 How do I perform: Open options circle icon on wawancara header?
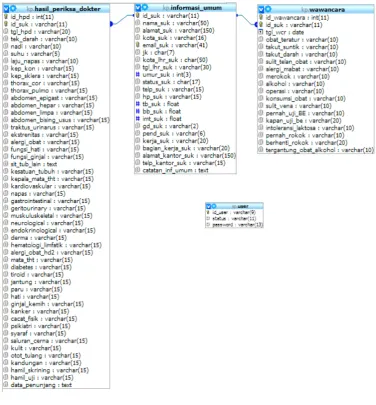pos(268,9)
